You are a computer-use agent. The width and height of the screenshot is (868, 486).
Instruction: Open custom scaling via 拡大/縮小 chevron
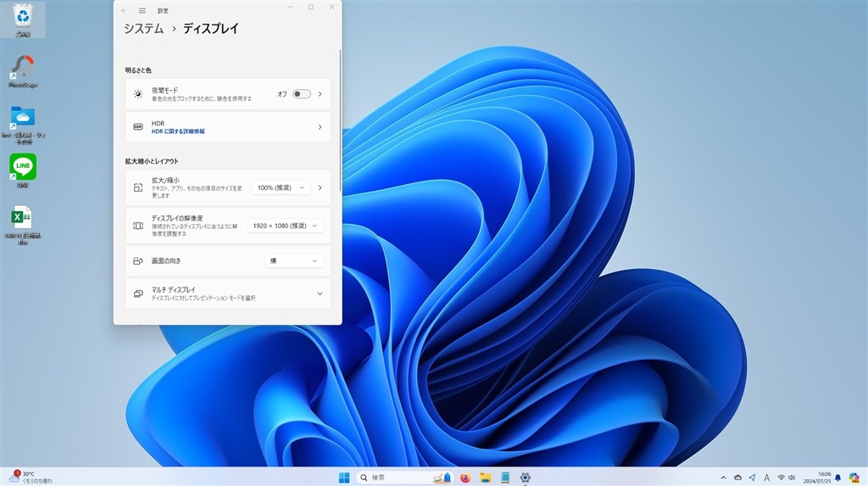coord(320,187)
